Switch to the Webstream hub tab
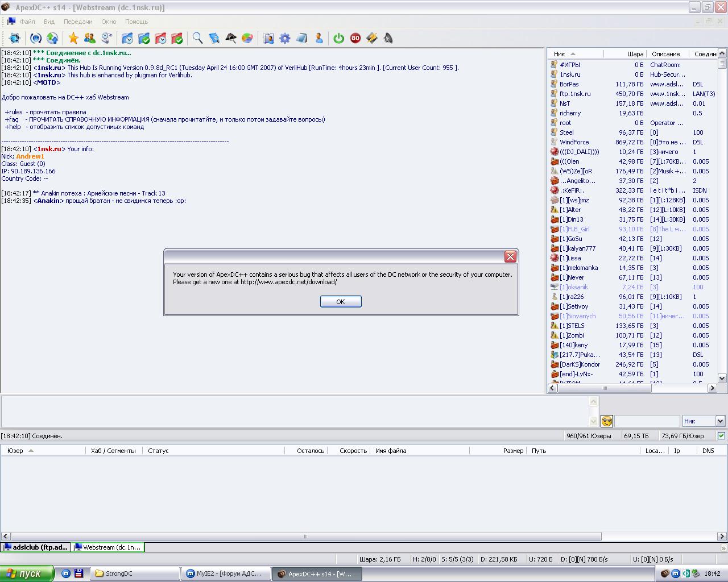 (x=107, y=547)
